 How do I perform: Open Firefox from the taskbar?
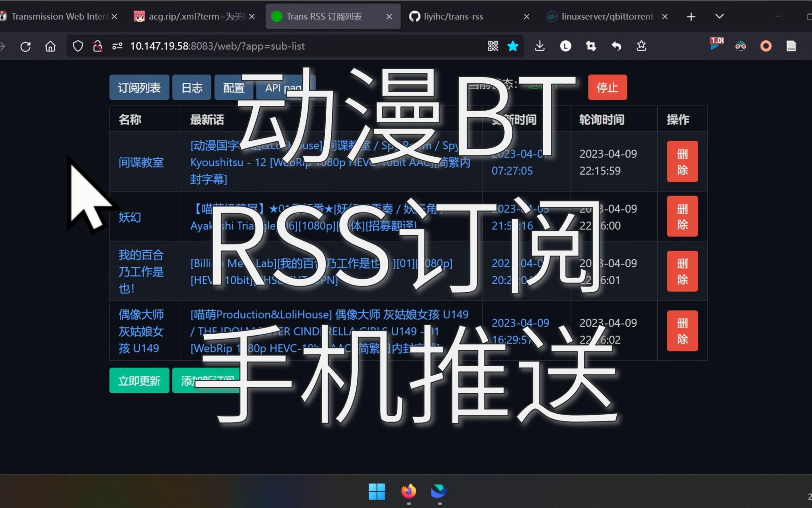(x=408, y=492)
